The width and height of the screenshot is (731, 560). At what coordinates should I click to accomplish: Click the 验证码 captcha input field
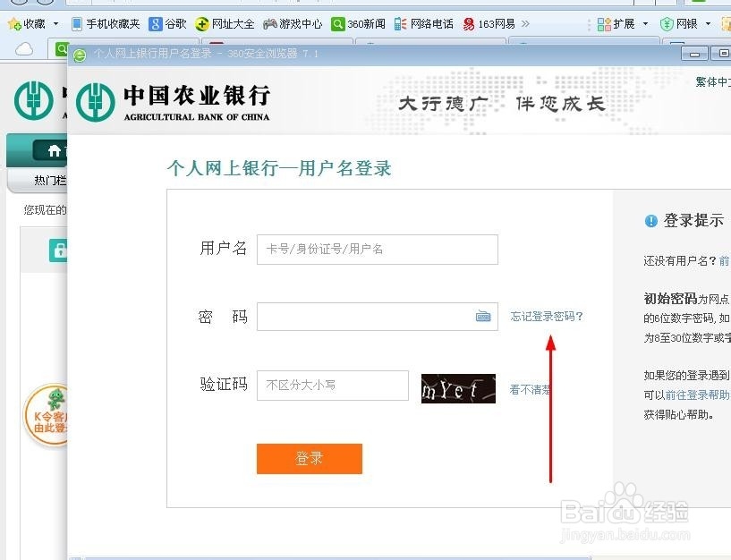coord(333,386)
